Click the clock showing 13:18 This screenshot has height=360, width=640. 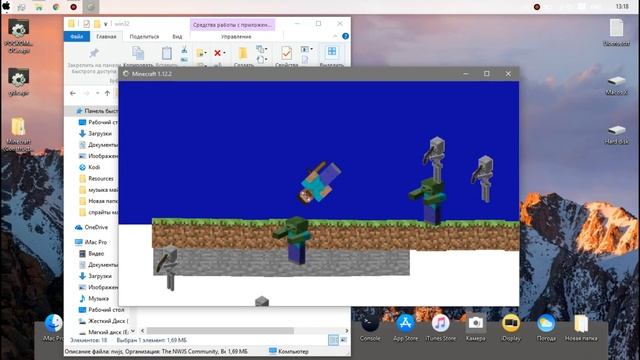click(x=622, y=7)
